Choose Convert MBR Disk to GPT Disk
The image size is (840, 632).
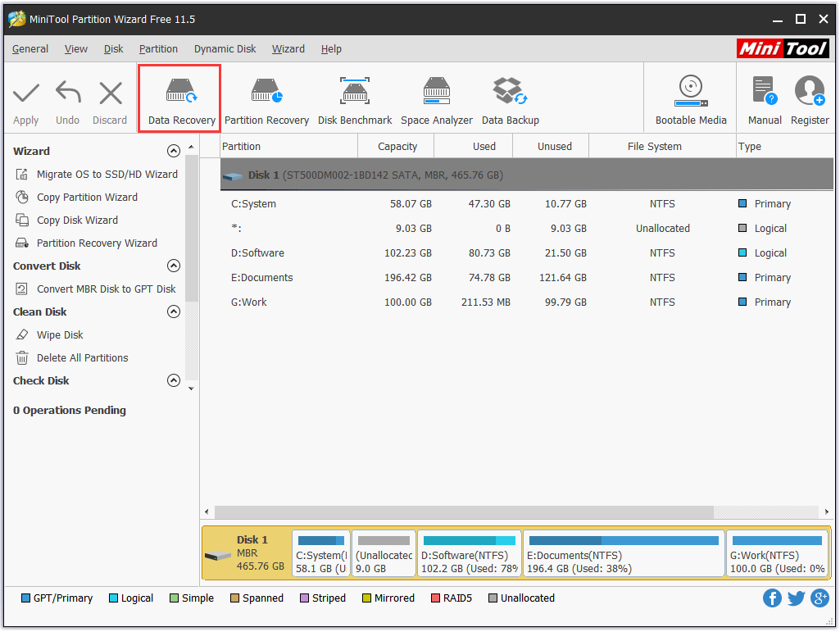click(x=95, y=289)
